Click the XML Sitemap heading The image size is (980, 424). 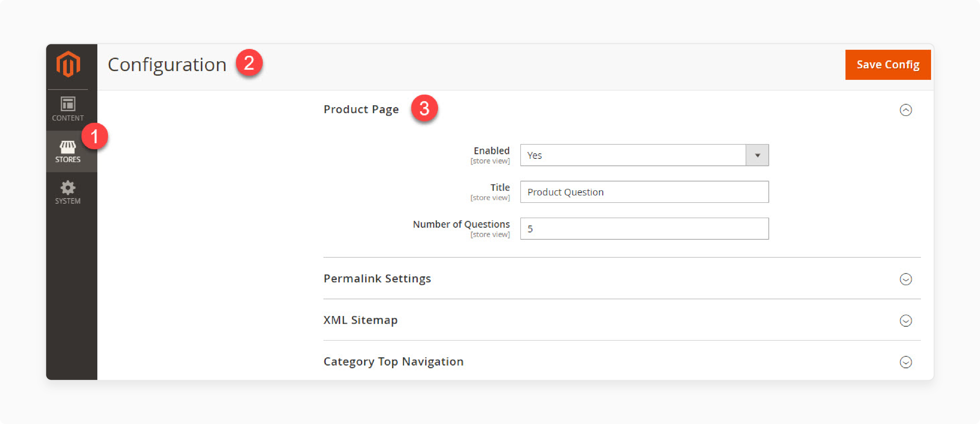(360, 320)
